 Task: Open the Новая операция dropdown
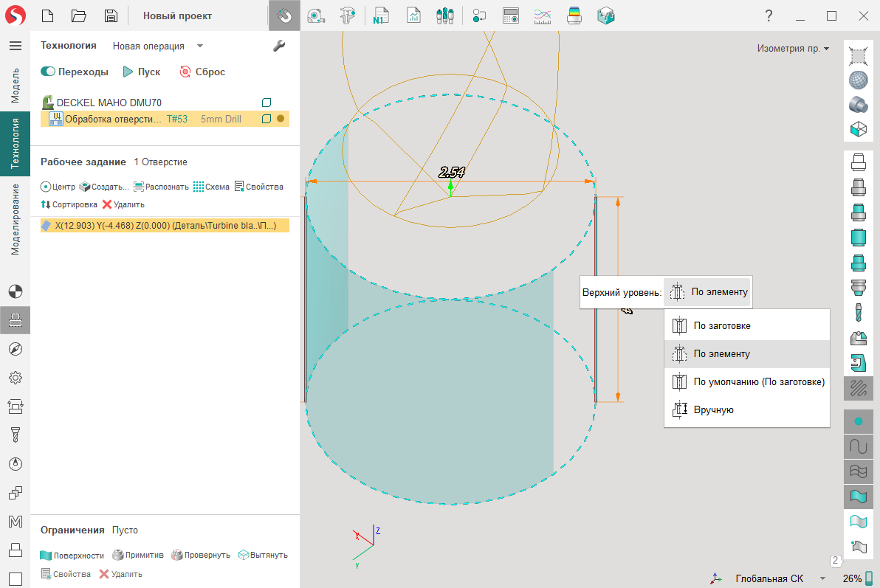pyautogui.click(x=199, y=46)
